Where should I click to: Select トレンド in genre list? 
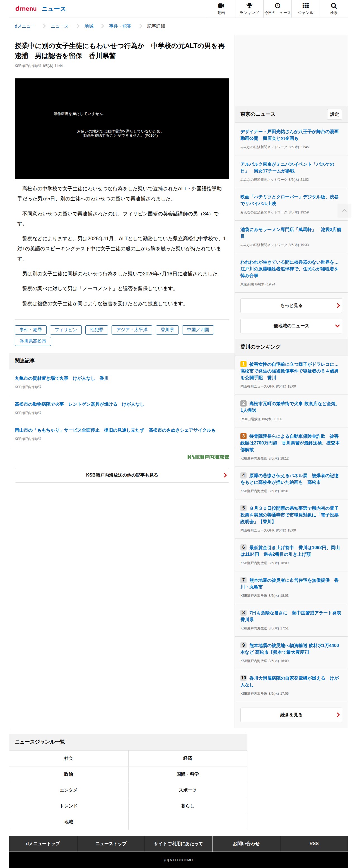pyautogui.click(x=68, y=806)
